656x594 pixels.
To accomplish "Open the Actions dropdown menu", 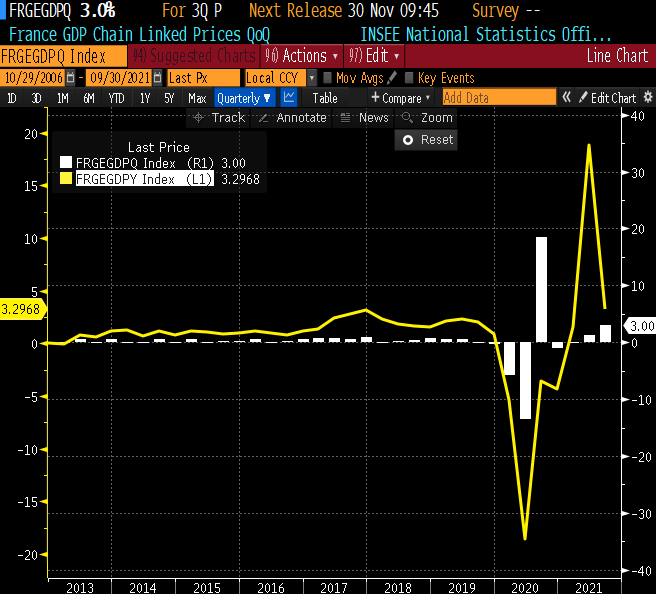I will [x=306, y=56].
